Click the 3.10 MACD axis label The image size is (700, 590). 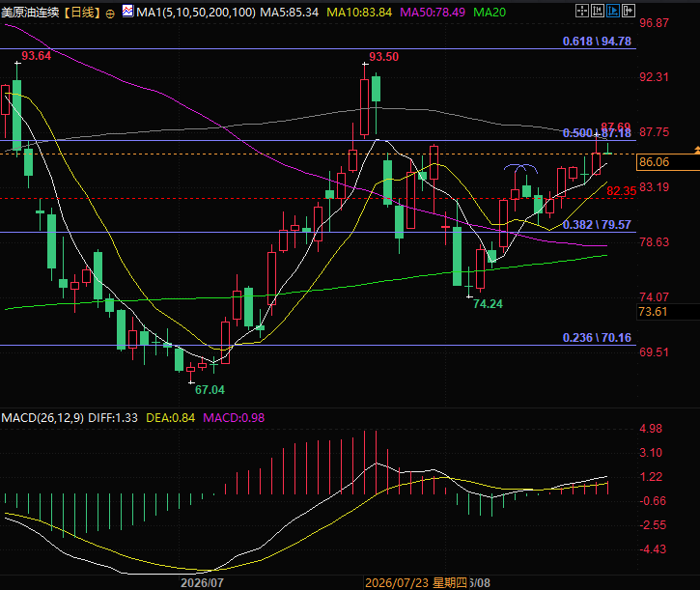click(651, 453)
